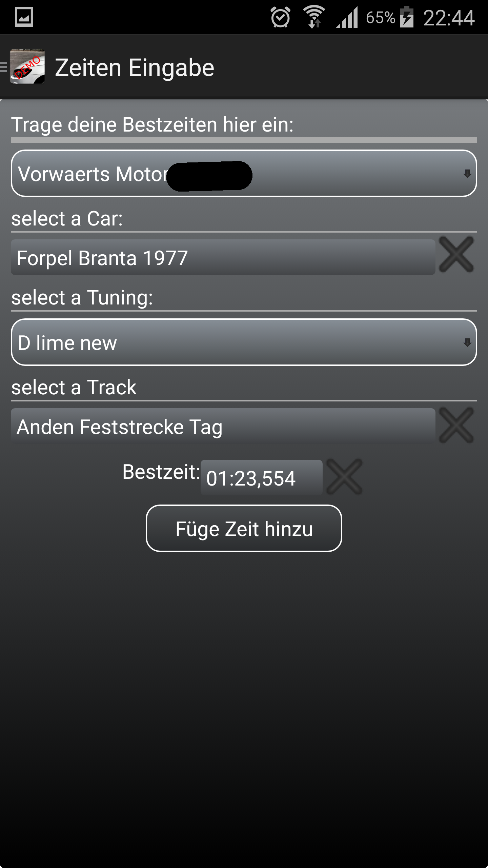Tap the battery charging icon
The height and width of the screenshot is (868, 488).
[407, 17]
